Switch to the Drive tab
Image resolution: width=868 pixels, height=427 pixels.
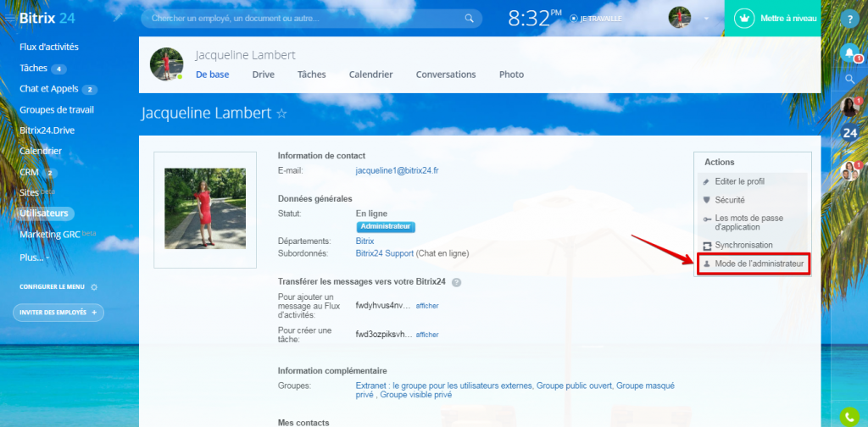coord(264,74)
